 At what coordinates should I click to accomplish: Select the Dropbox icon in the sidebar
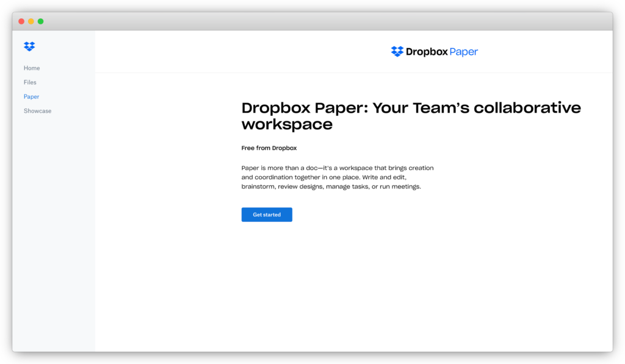(29, 46)
